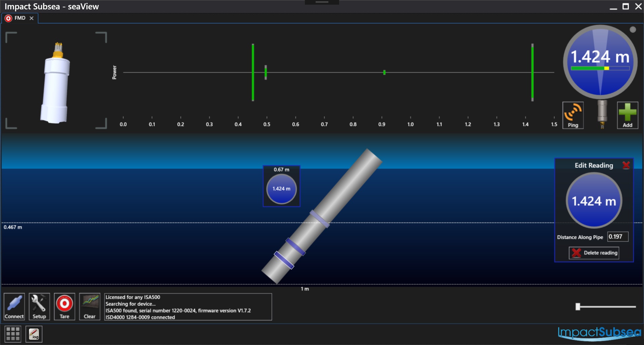This screenshot has height=345, width=644.
Task: Open the Setup tools
Action: pyautogui.click(x=39, y=306)
